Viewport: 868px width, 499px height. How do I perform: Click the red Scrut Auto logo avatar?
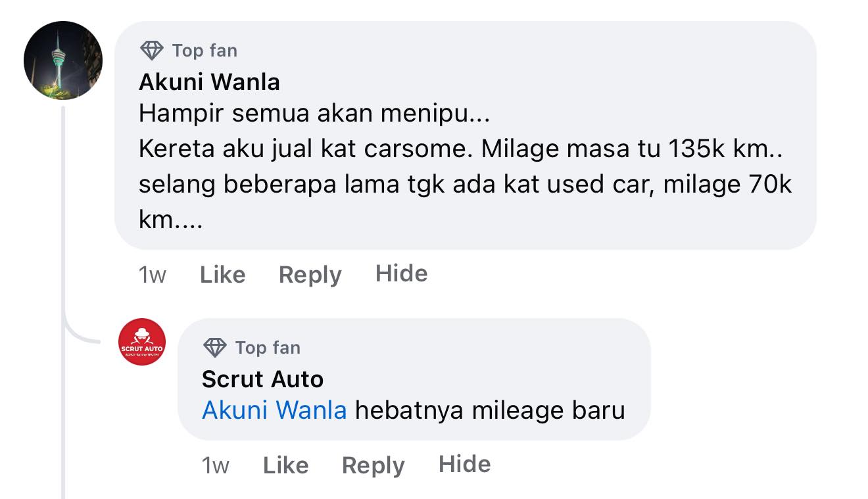pyautogui.click(x=142, y=342)
